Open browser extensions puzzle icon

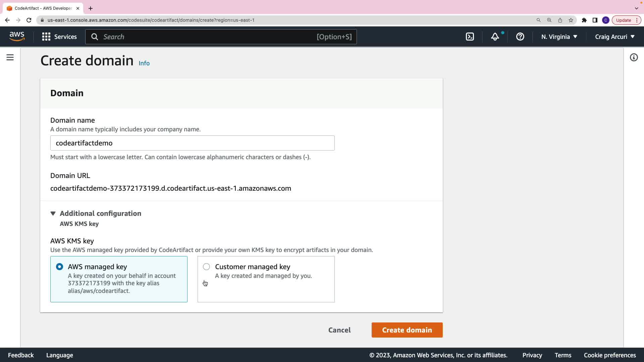tap(584, 20)
